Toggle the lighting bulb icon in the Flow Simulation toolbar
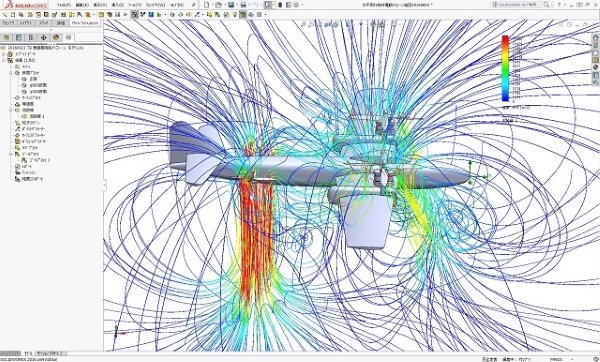 (235, 15)
